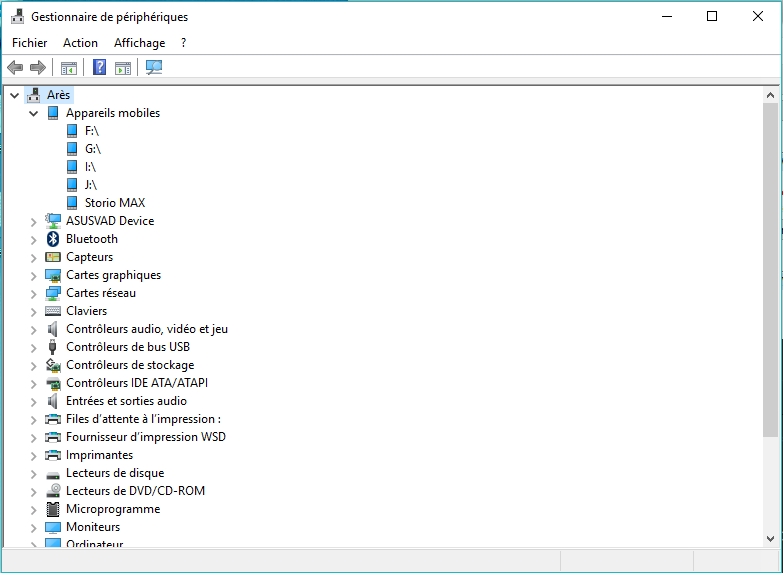
Task: Expand the Imprimantes category
Action: (33, 456)
